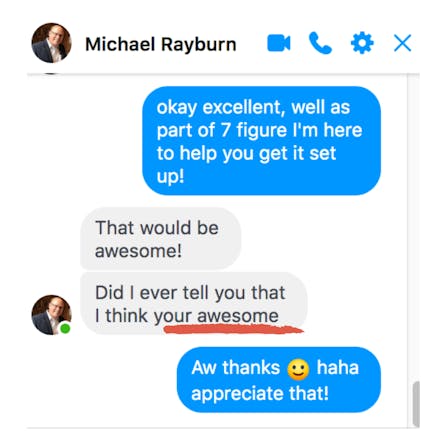Select the 'Did I ever tell you' message
The image size is (447, 447).
[x=194, y=304]
